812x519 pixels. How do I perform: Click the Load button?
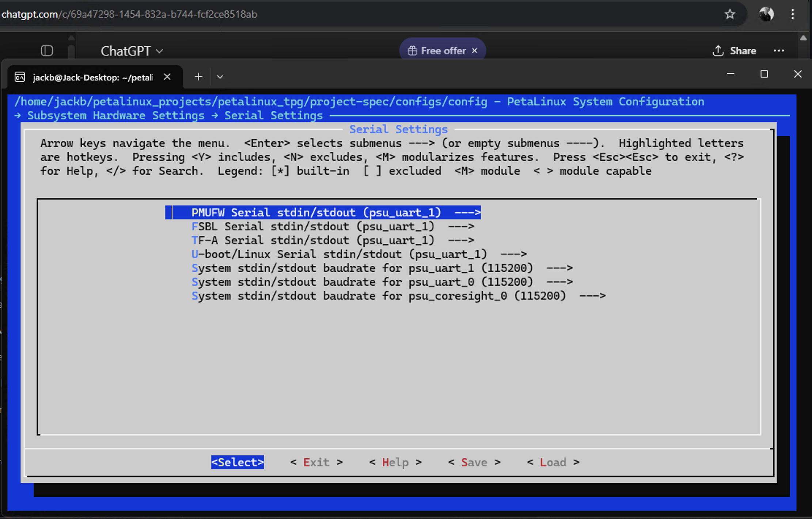tap(553, 462)
